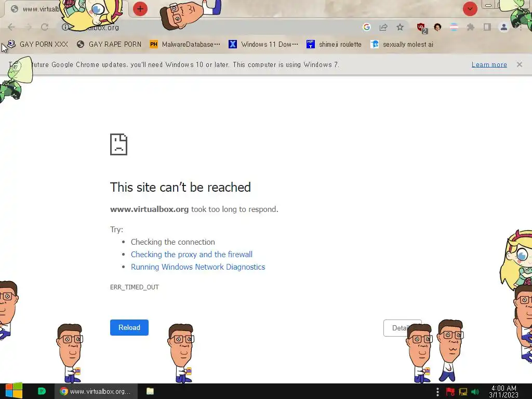Click the forward navigation arrow
Screen dimensions: 532x399
(28, 27)
